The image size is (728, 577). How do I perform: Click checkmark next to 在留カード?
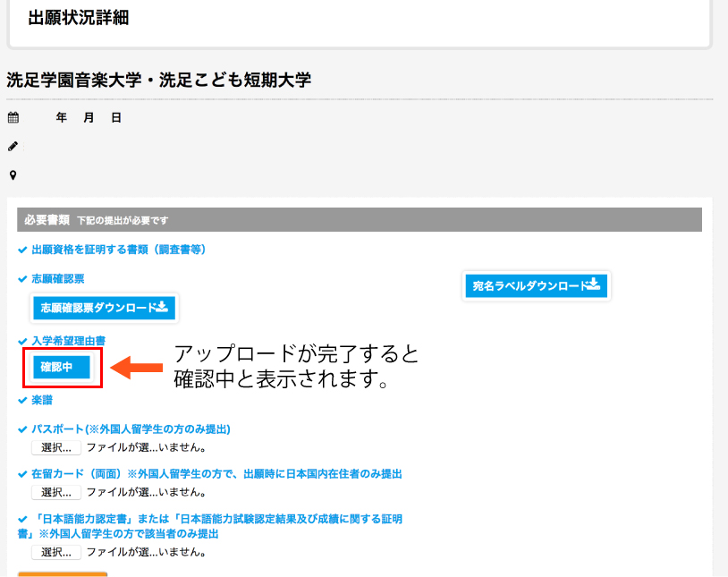tap(22, 474)
